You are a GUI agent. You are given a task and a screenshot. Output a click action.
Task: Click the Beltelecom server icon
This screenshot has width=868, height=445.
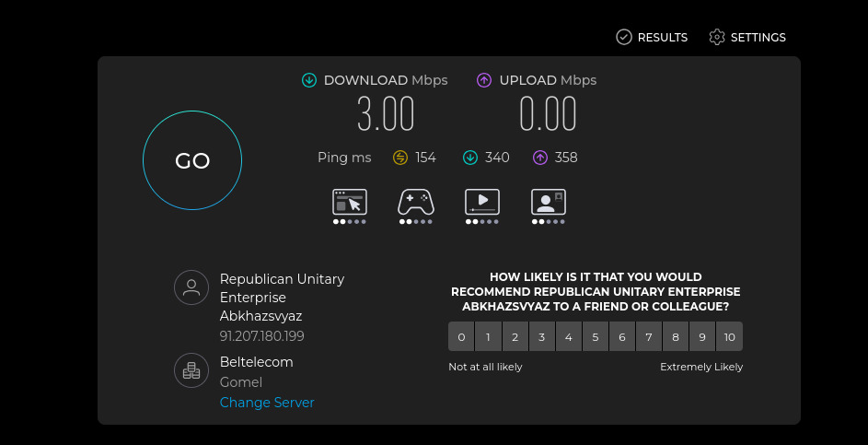click(x=191, y=370)
